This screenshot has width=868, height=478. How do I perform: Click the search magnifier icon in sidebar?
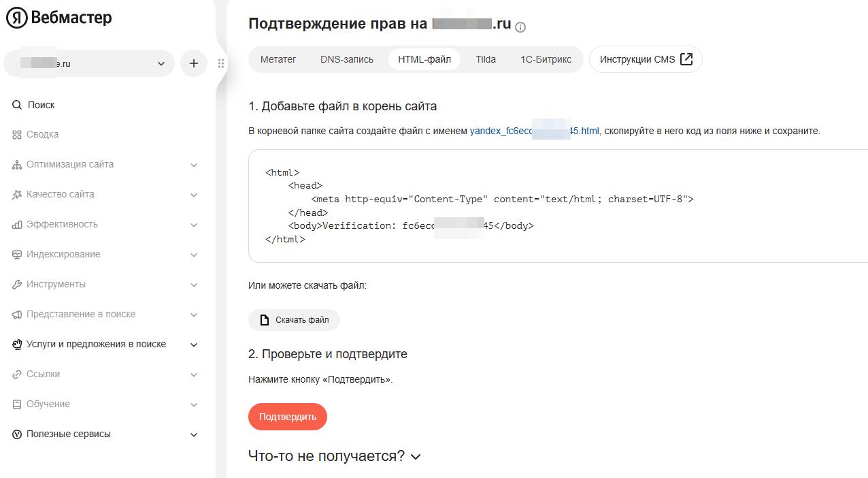[x=17, y=105]
